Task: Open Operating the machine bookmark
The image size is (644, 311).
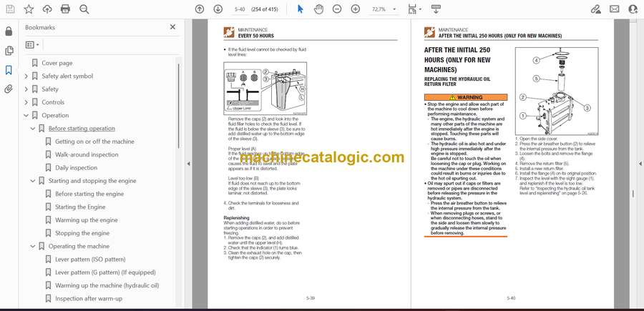Action: coord(79,246)
